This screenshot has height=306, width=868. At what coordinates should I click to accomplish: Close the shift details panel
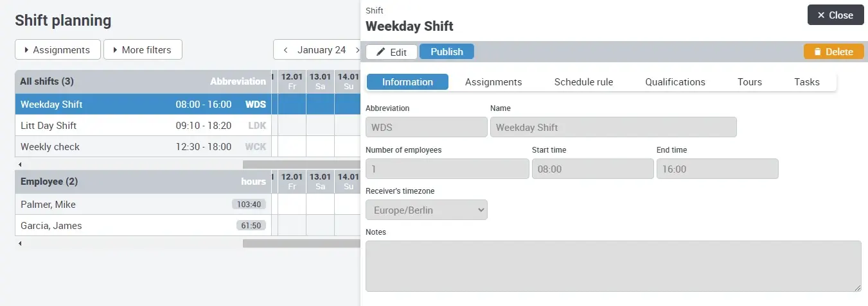click(x=835, y=15)
